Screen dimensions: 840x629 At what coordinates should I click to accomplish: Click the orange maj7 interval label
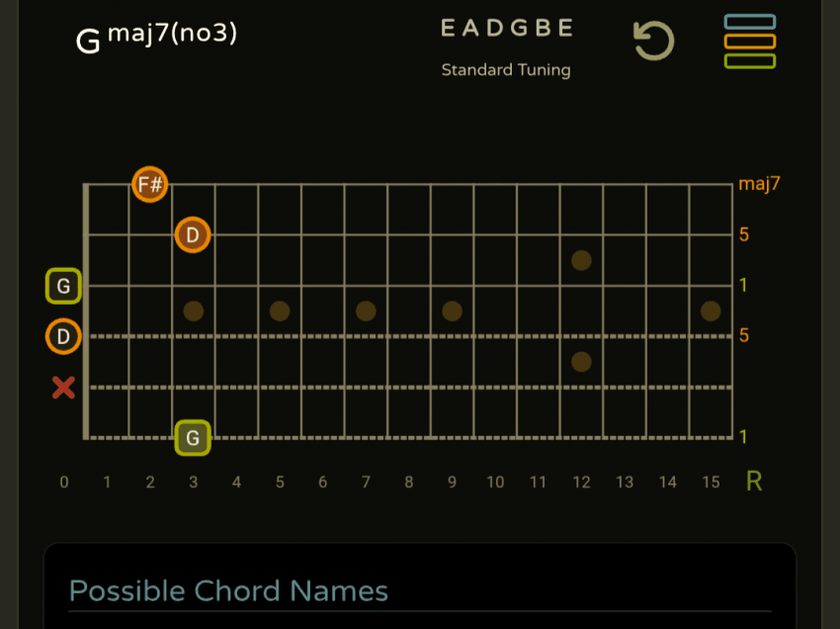(759, 184)
